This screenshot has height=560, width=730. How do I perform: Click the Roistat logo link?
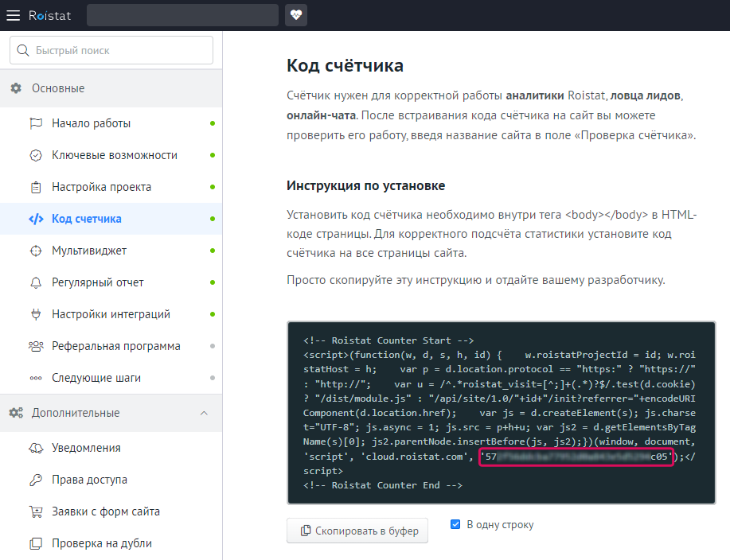tap(49, 15)
